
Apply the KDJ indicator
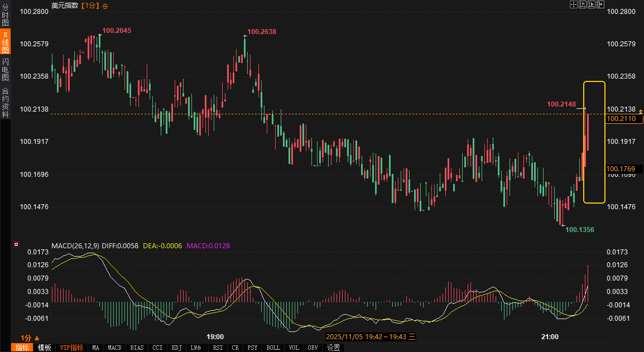[x=177, y=348]
